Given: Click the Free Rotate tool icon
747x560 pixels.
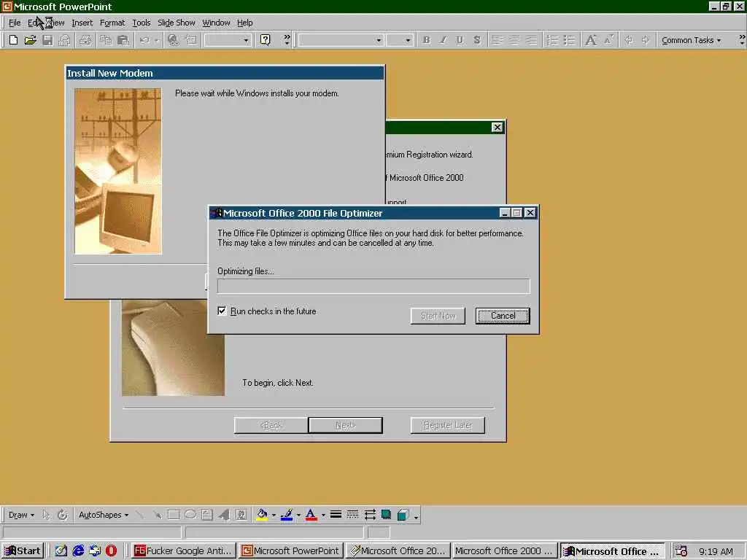Looking at the screenshot, I should pyautogui.click(x=63, y=514).
